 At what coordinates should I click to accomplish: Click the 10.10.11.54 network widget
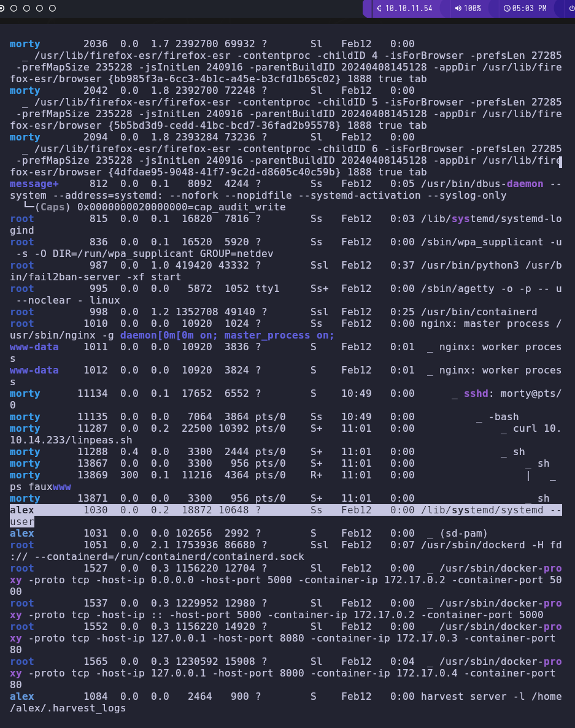click(x=404, y=9)
